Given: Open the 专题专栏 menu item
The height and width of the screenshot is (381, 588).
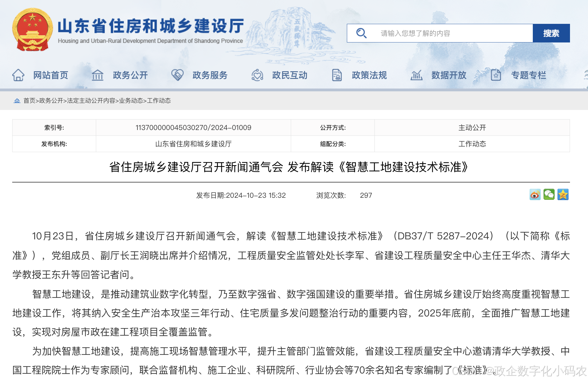Looking at the screenshot, I should [x=528, y=75].
